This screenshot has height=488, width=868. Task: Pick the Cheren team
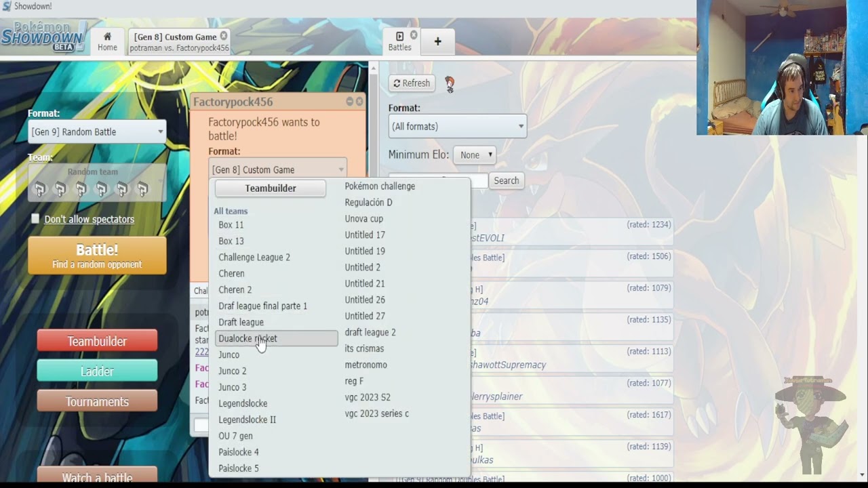275,274
